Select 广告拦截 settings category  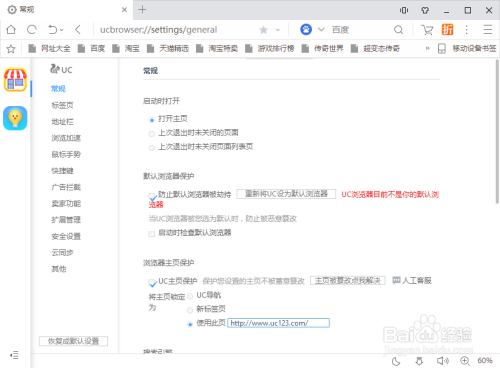[66, 187]
